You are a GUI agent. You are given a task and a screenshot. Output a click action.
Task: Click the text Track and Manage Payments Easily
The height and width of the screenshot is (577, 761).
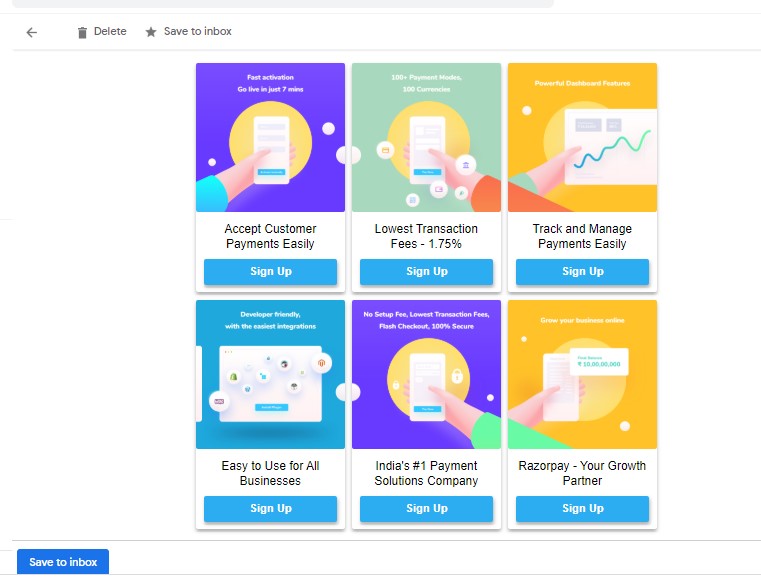tap(582, 236)
